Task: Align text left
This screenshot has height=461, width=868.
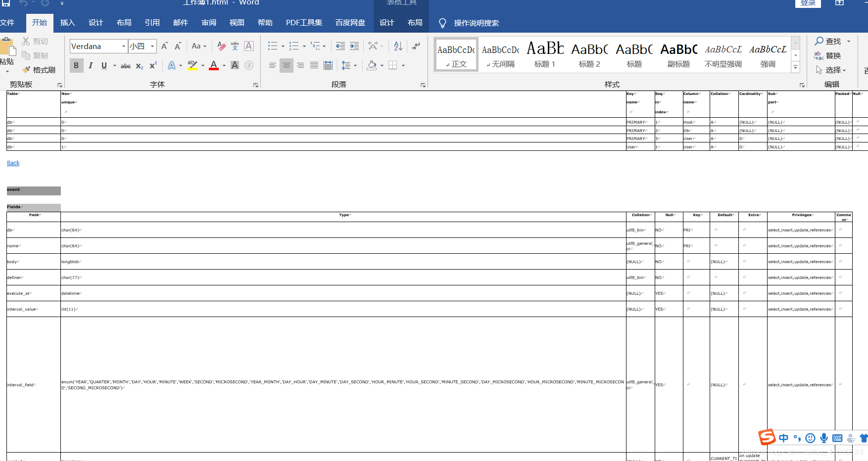Action: (273, 65)
